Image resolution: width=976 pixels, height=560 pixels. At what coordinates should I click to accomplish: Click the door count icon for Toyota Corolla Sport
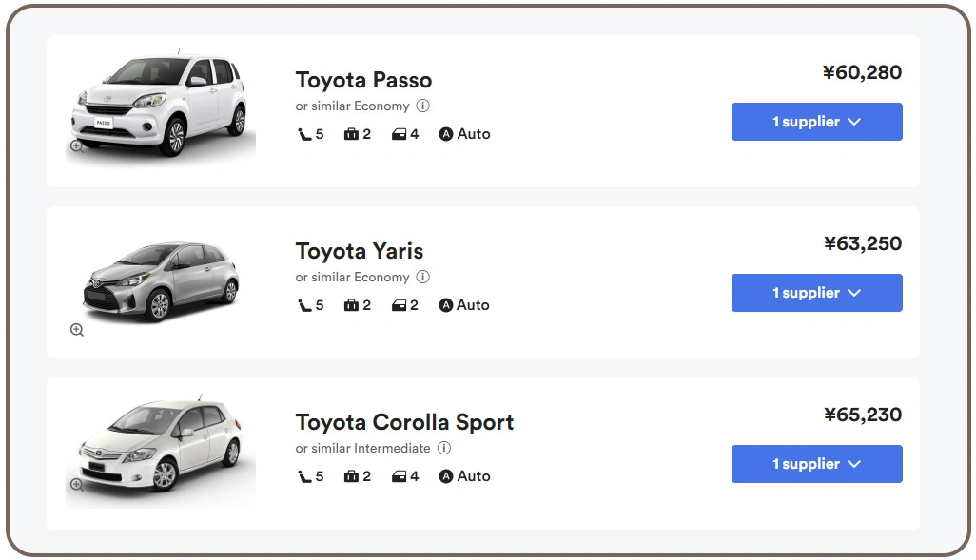coord(403,476)
